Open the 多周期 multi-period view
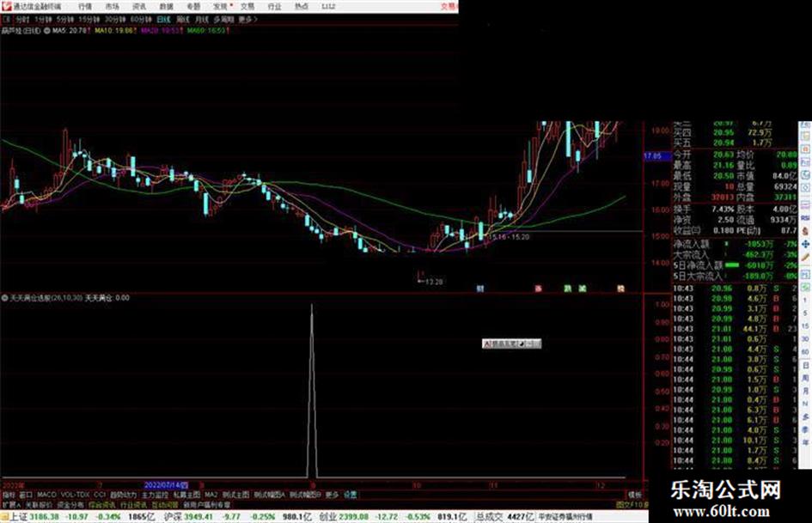Image resolution: width=812 pixels, height=523 pixels. 223,20
